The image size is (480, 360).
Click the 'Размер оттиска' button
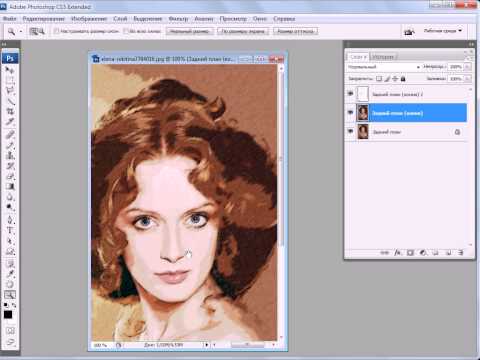295,31
